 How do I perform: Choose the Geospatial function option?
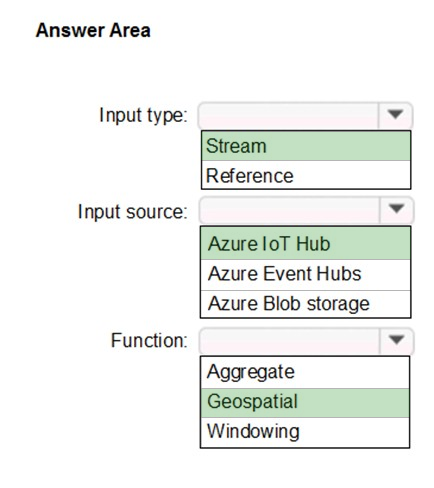[x=305, y=402]
